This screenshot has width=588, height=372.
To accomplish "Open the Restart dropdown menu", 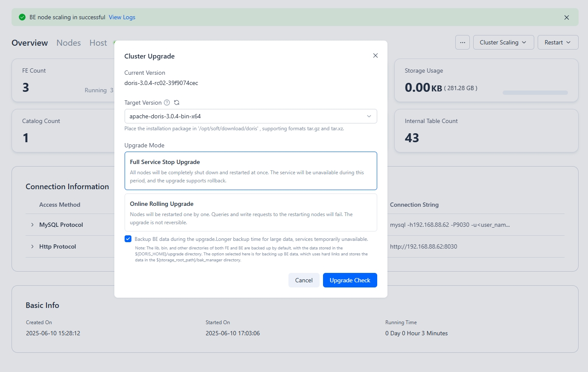I will click(x=557, y=42).
